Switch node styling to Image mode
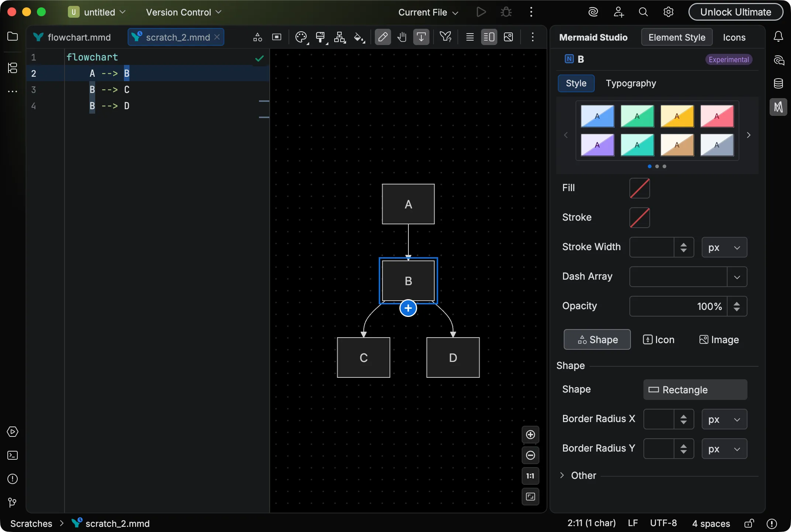This screenshot has height=532, width=791. pyautogui.click(x=719, y=340)
